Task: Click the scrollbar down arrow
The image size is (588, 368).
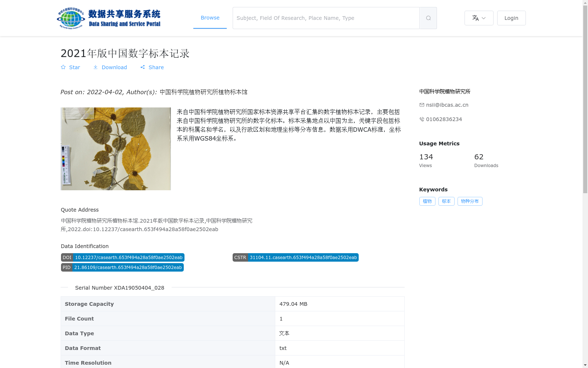Action: 585,365
